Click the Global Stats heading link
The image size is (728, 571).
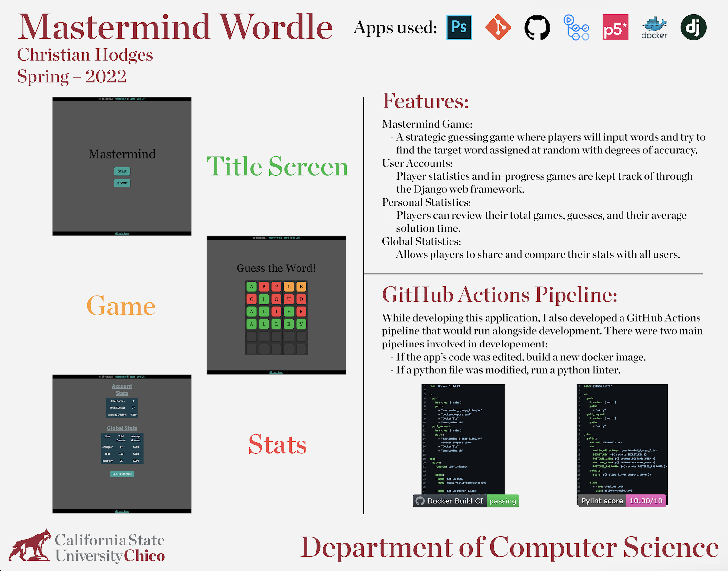(x=122, y=428)
